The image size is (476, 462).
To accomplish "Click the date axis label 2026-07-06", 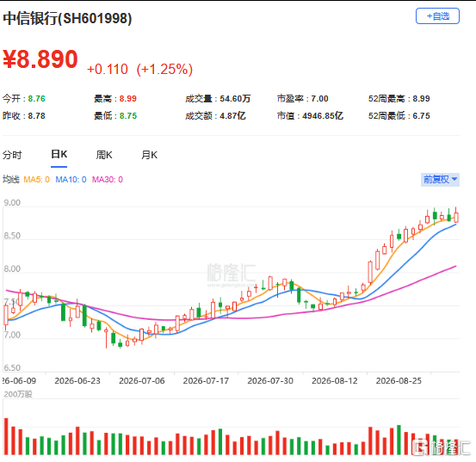I will pos(142,381).
